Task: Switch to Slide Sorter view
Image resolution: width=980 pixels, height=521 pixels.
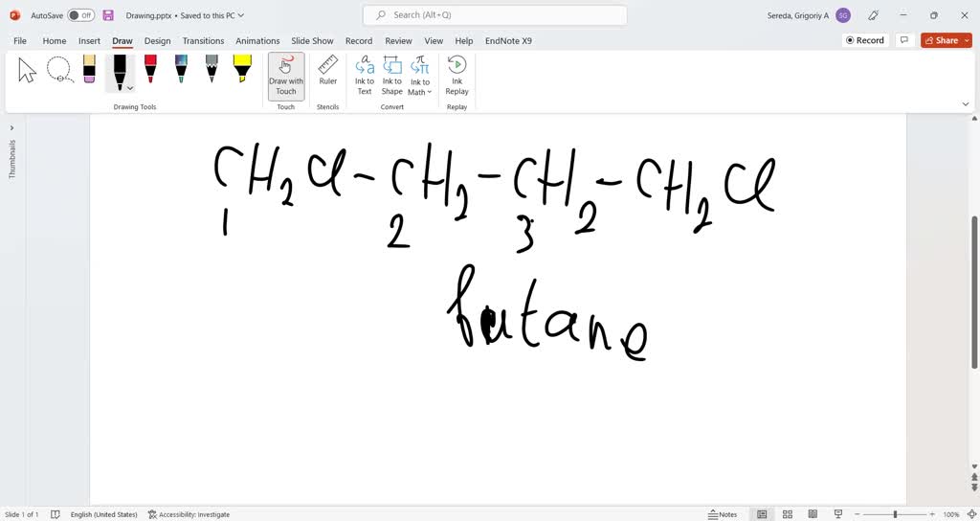Action: pyautogui.click(x=788, y=514)
